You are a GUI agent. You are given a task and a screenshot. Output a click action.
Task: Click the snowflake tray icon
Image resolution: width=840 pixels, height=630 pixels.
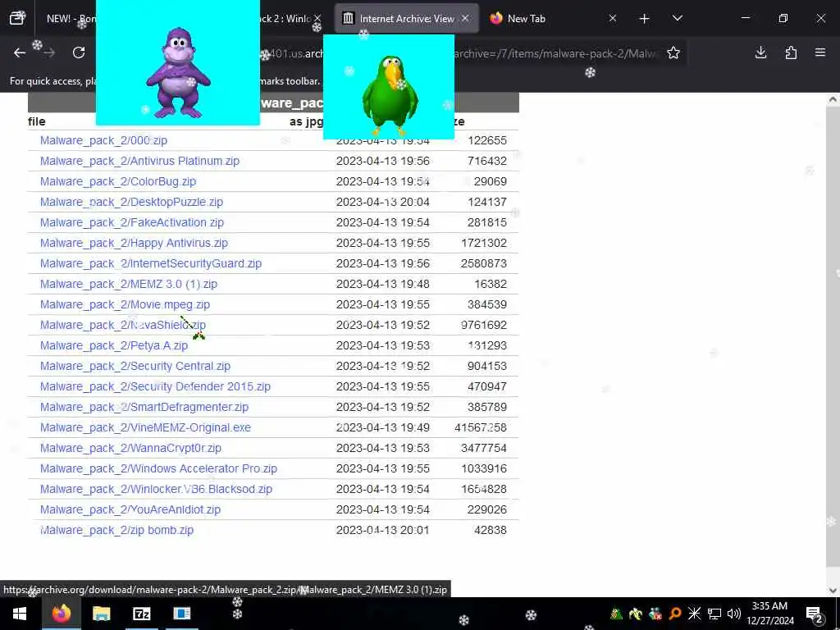click(694, 614)
